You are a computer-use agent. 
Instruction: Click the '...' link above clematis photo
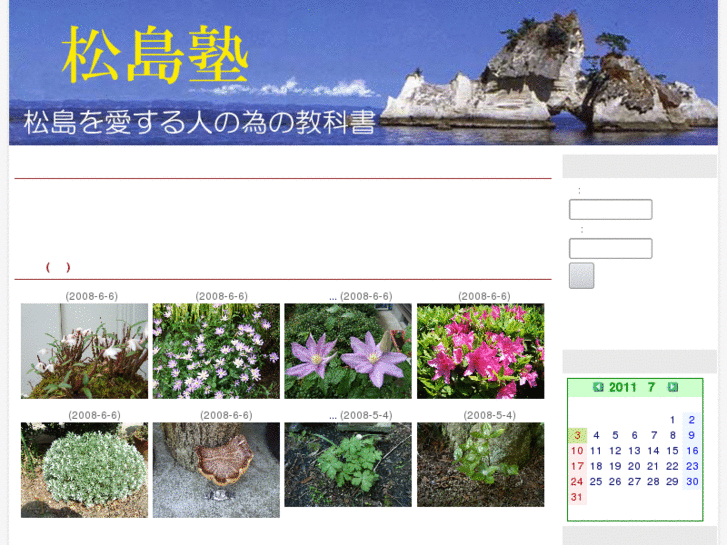coord(333,297)
